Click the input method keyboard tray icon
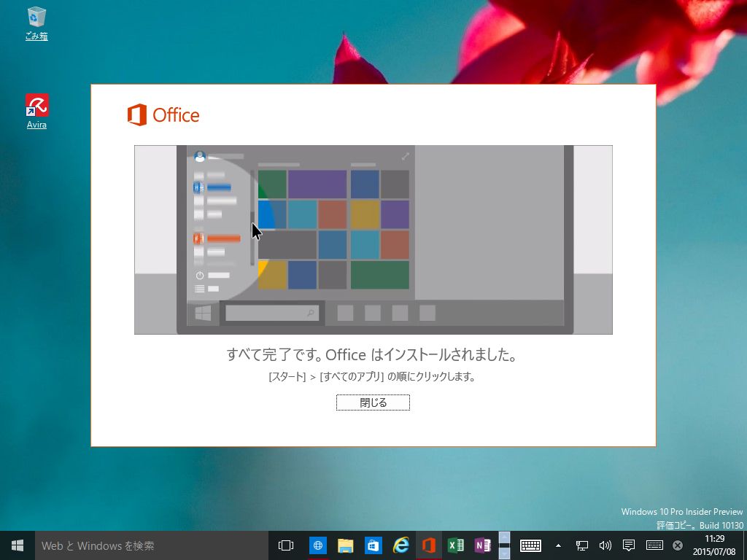747x560 pixels. (654, 545)
